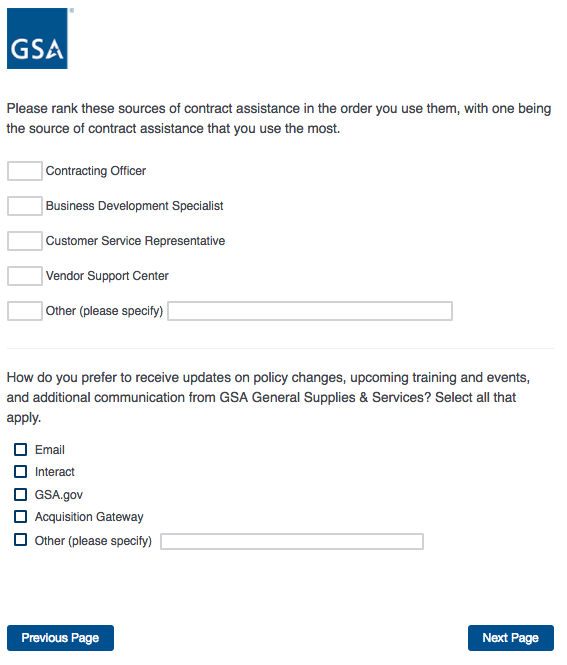Select the rank box beside Other (please specify)
The height and width of the screenshot is (665, 567).
(25, 311)
